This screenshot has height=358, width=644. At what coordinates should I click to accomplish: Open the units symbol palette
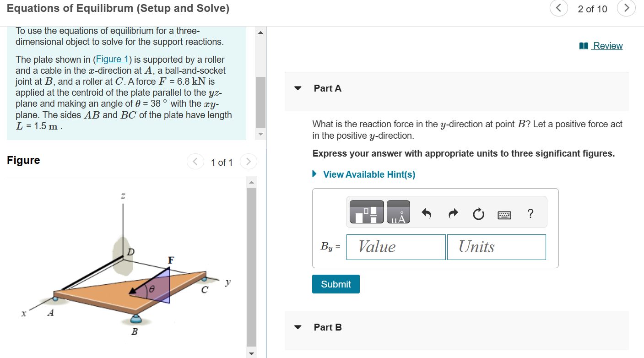click(x=398, y=212)
